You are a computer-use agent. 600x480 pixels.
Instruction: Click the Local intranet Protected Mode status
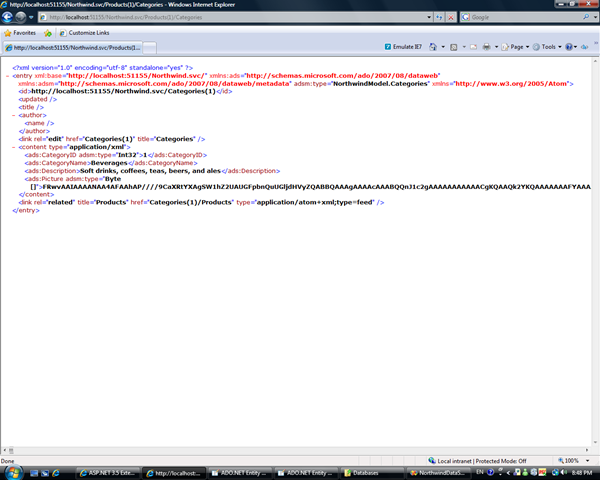[x=478, y=461]
